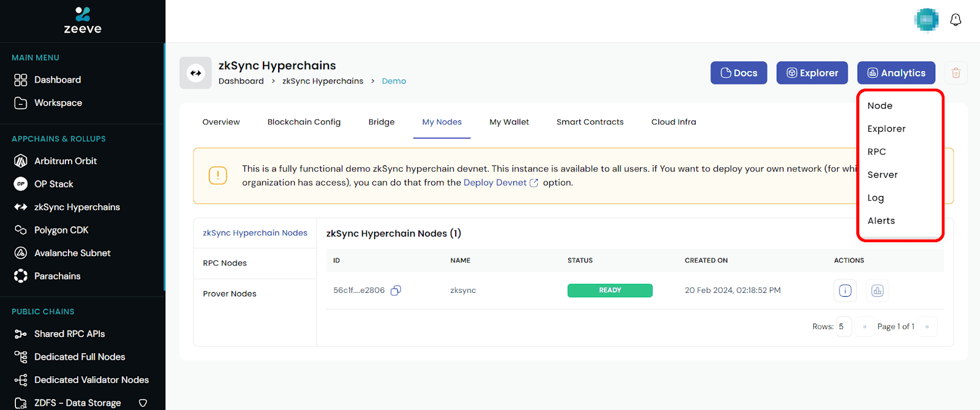The height and width of the screenshot is (410, 980).
Task: Click node ID 56c1f....e2806 text
Action: click(x=359, y=290)
